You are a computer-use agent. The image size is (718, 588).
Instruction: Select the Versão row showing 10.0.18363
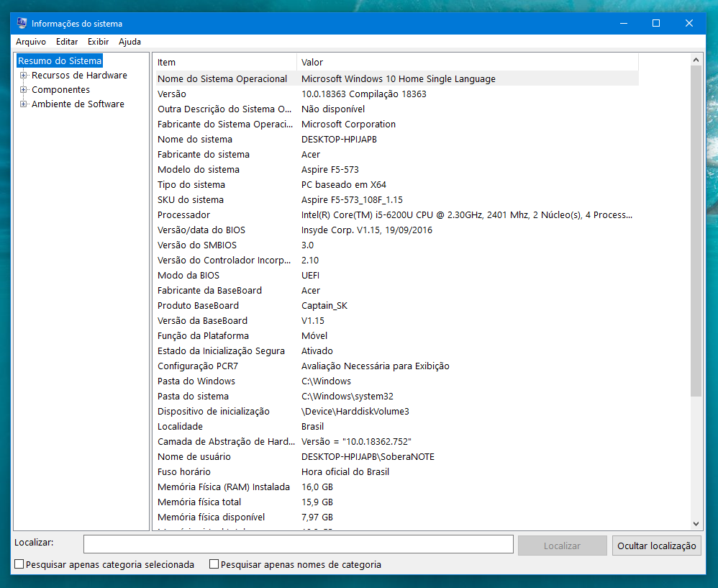pos(397,94)
